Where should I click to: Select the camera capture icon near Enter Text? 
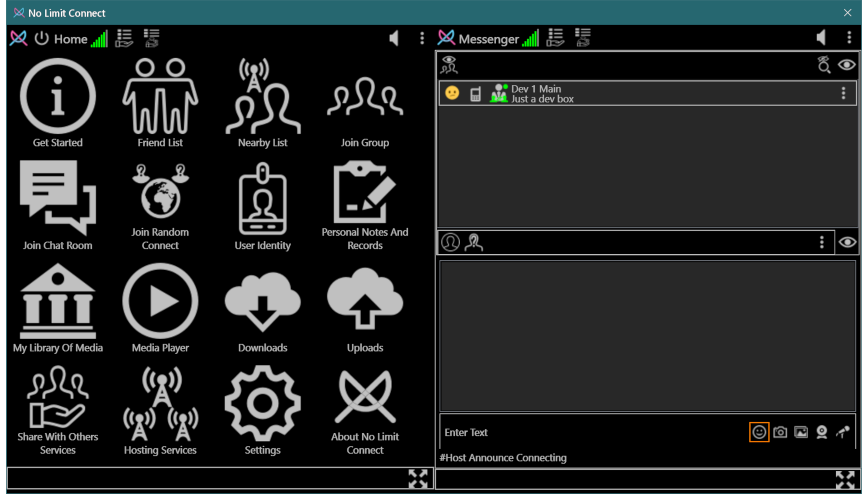pos(780,432)
